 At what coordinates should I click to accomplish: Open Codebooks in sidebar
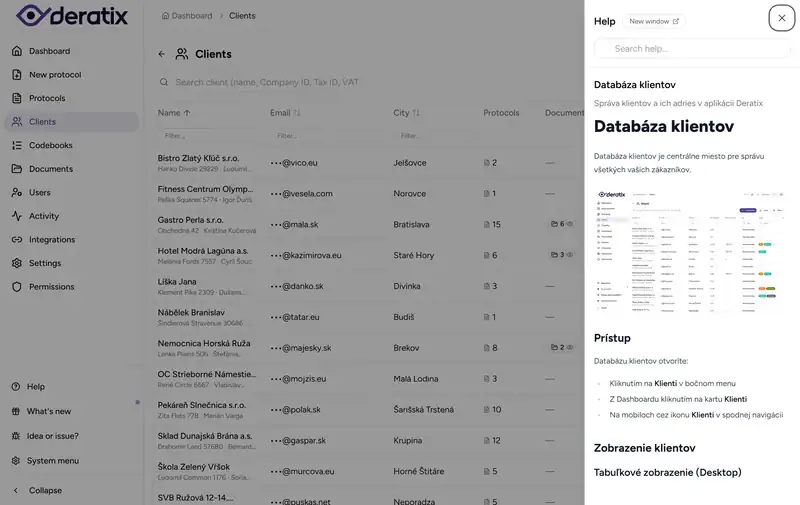(51, 145)
